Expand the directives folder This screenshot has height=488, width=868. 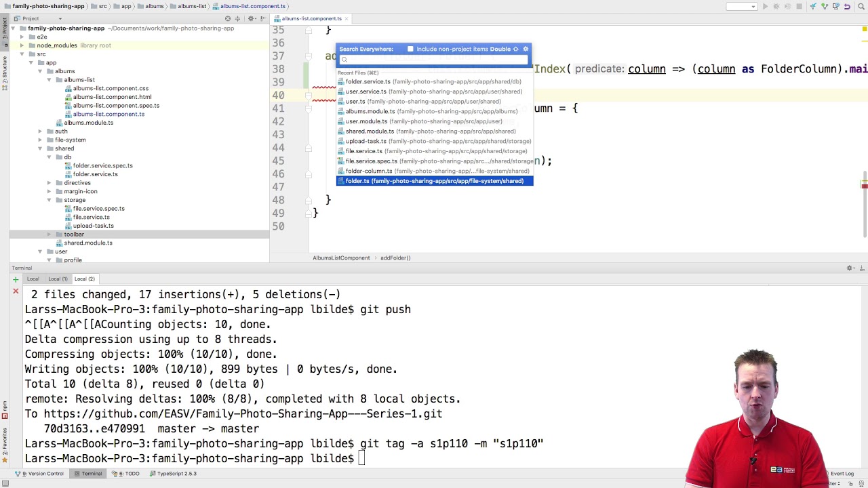pyautogui.click(x=49, y=183)
